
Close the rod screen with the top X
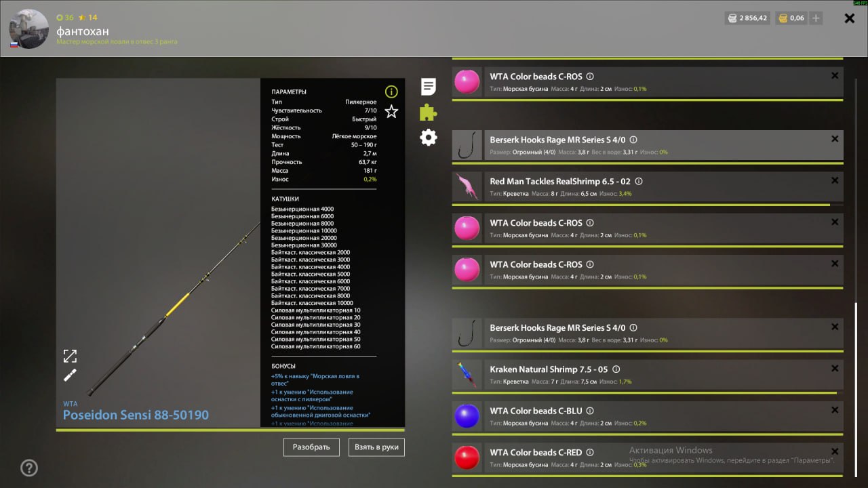(x=849, y=18)
